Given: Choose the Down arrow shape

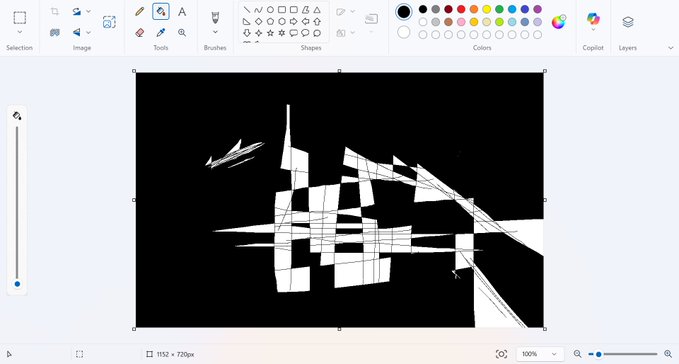Looking at the screenshot, I should click(x=247, y=33).
